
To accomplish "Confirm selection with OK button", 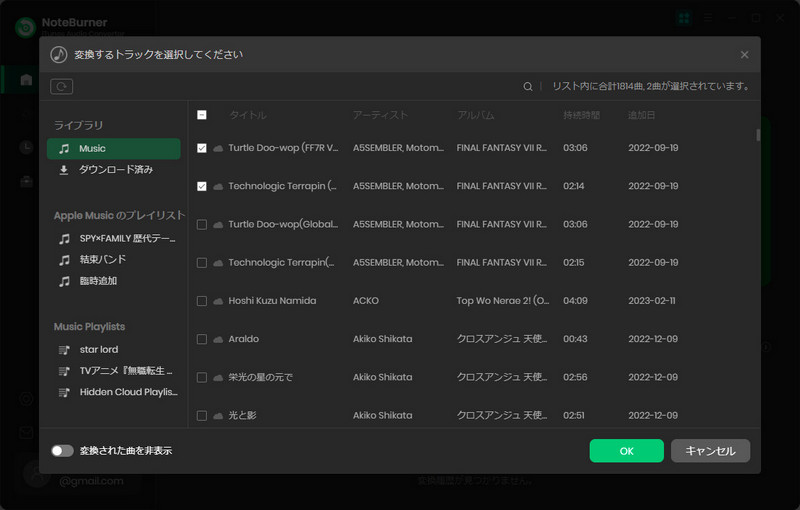I will (627, 451).
